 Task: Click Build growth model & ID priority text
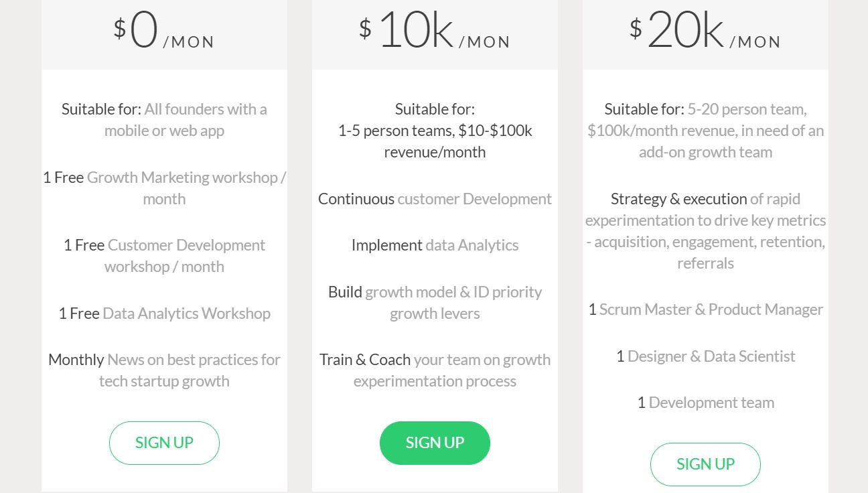coord(435,303)
